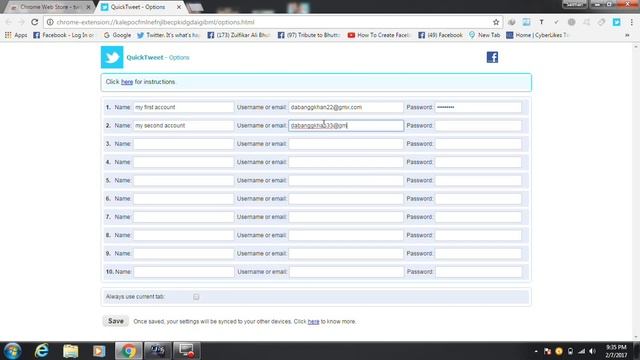Focus the Username or email field of account 1
640x360 pixels.
pyautogui.click(x=346, y=107)
